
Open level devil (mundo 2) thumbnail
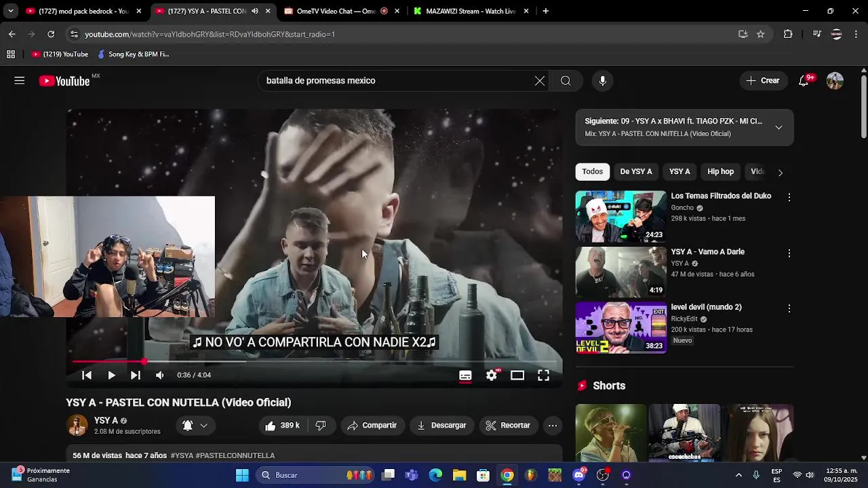click(621, 327)
